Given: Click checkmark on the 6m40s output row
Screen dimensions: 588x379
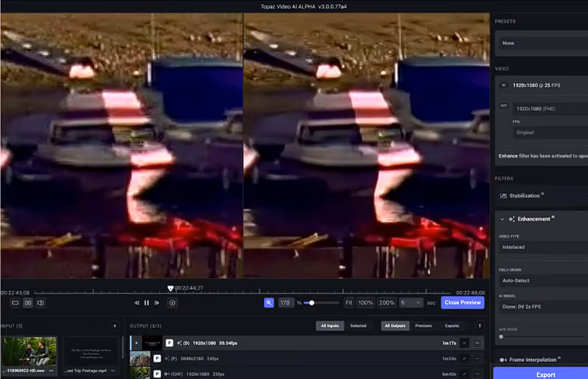Looking at the screenshot, I should (464, 374).
